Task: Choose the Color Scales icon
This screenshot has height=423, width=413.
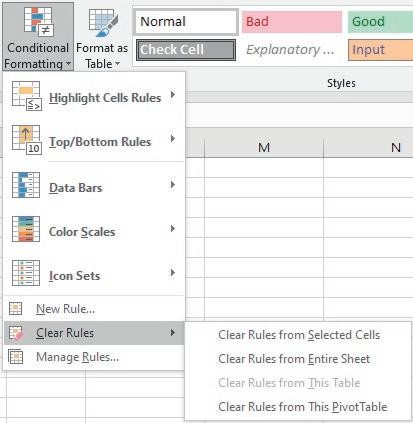Action: pyautogui.click(x=26, y=229)
